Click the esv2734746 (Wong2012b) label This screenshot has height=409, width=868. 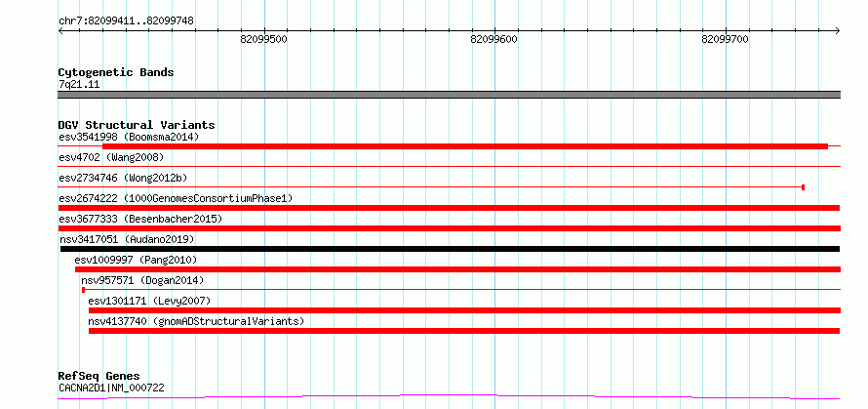(123, 178)
